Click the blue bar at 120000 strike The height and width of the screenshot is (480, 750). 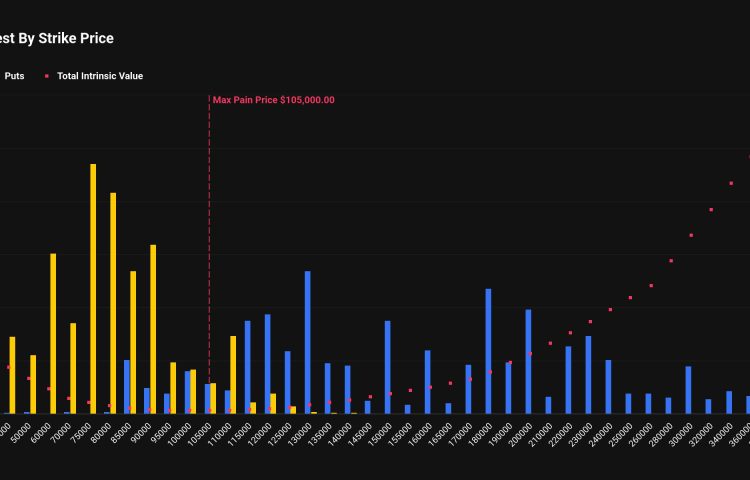(x=267, y=363)
